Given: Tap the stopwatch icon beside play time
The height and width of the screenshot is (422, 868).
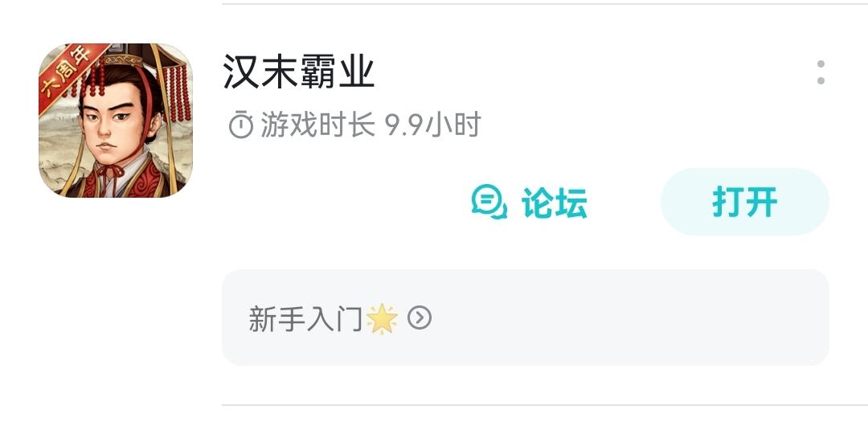Looking at the screenshot, I should tap(241, 125).
